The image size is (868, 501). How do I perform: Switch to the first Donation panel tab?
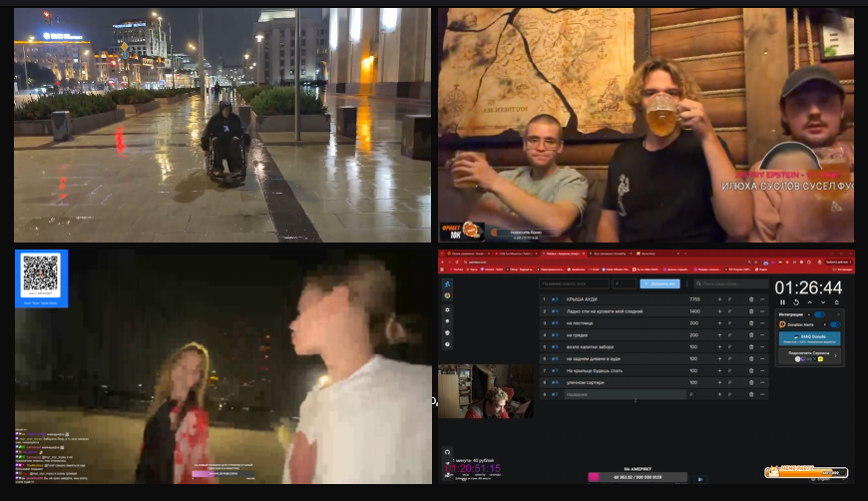click(x=467, y=253)
